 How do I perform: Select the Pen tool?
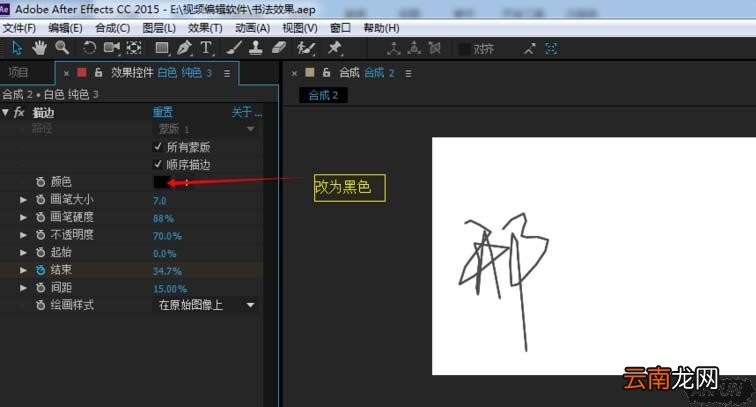coord(184,48)
